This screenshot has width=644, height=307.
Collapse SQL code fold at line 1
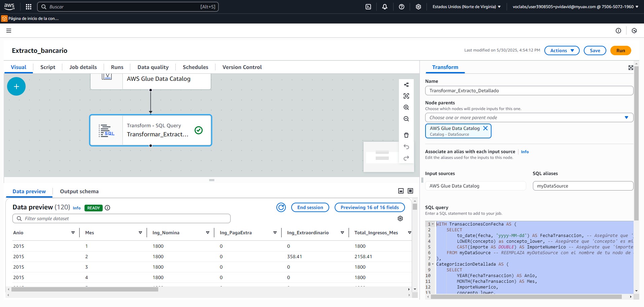[x=433, y=224]
